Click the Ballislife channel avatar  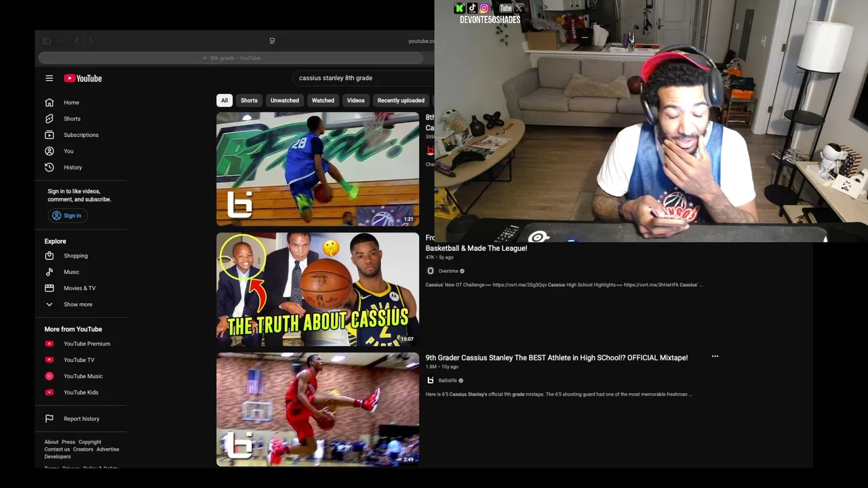point(430,380)
